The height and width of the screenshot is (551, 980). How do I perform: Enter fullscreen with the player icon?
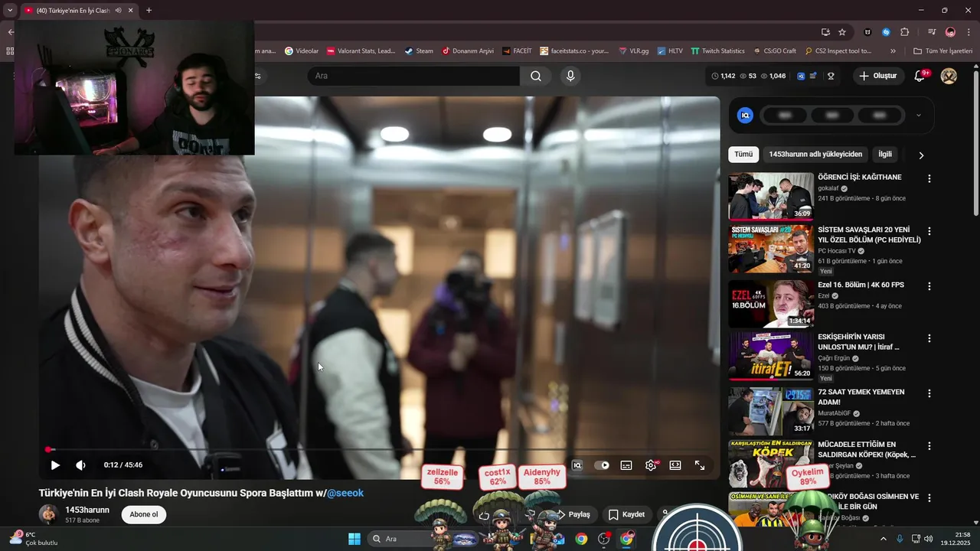pos(700,465)
